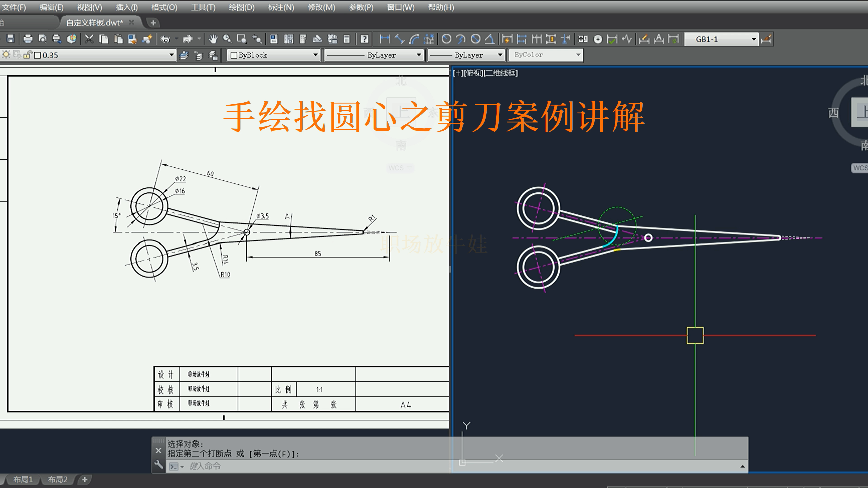The image size is (868, 488).
Task: Click the Save icon in toolbar
Action: (x=10, y=39)
